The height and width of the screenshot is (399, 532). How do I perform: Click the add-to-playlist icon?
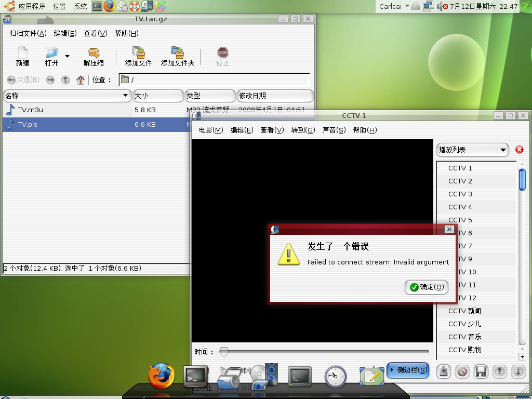[x=443, y=371]
